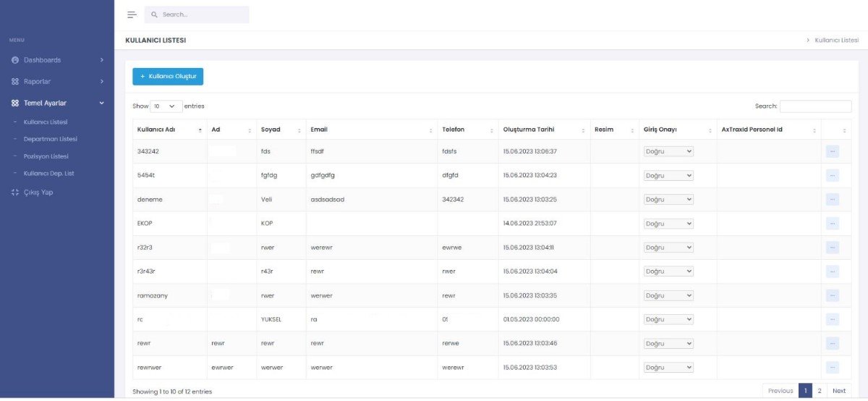
Task: Collapse the Temel Ayarlar menu section
Action: click(x=102, y=104)
